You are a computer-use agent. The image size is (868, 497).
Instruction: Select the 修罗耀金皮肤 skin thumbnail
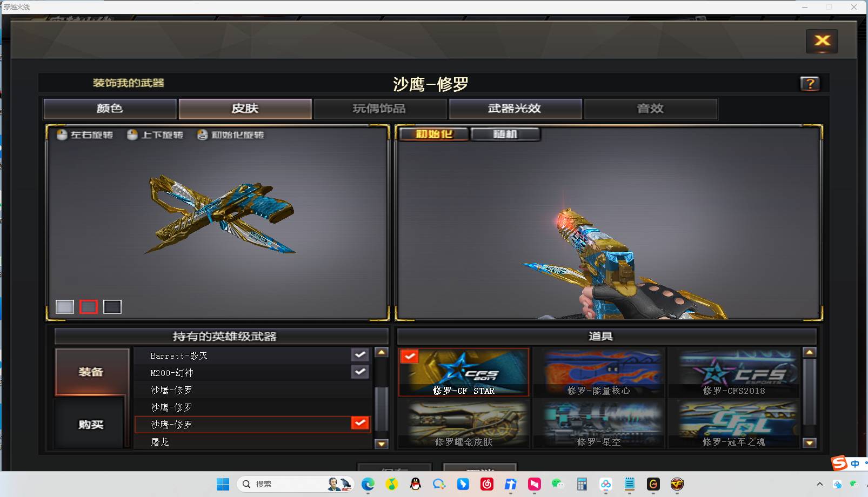click(x=464, y=424)
